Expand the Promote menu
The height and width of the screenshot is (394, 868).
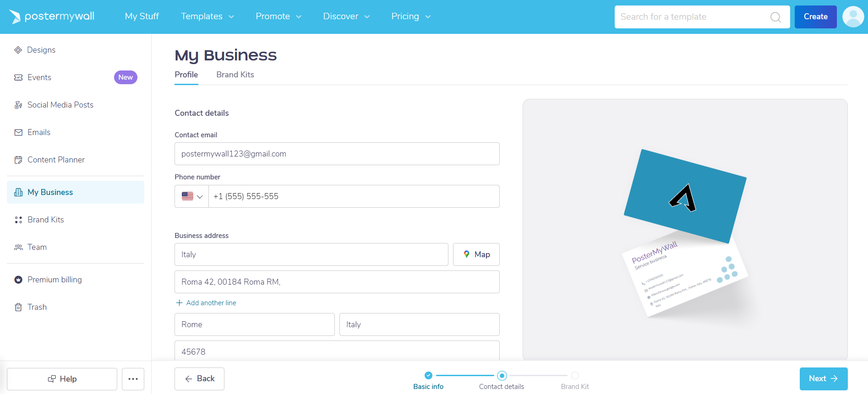pyautogui.click(x=278, y=16)
